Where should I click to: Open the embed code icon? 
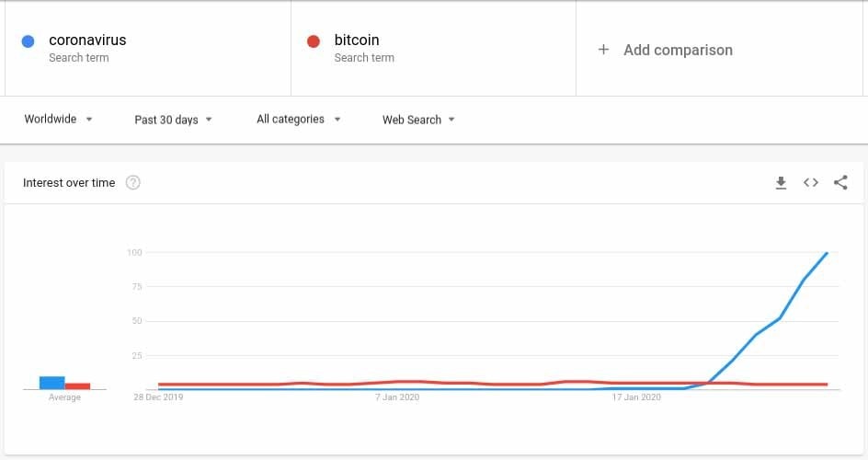tap(810, 183)
